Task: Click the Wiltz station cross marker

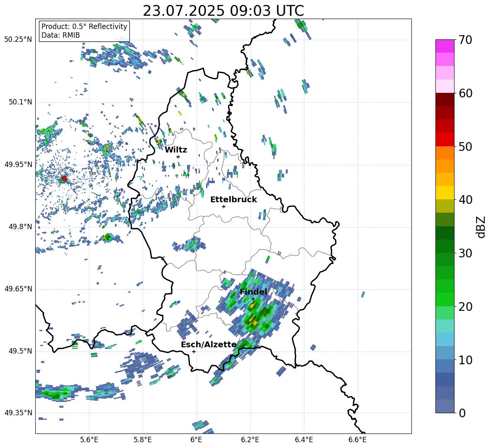Action: coord(178,157)
